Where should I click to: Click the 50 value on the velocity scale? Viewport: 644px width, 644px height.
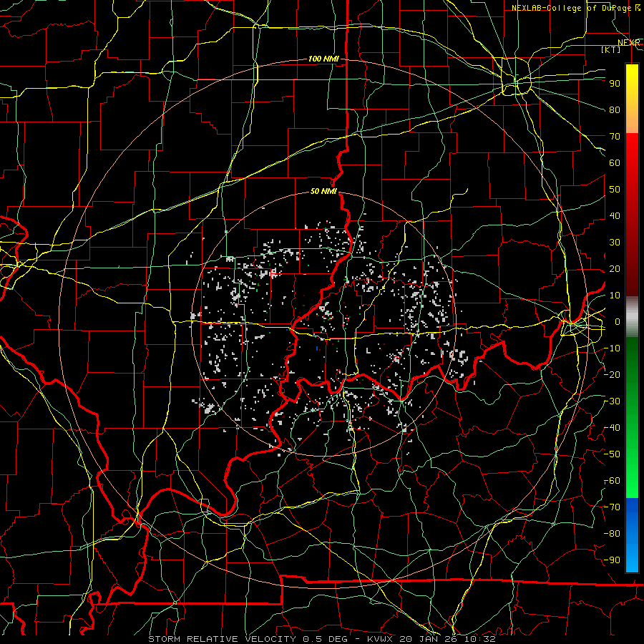click(x=615, y=190)
